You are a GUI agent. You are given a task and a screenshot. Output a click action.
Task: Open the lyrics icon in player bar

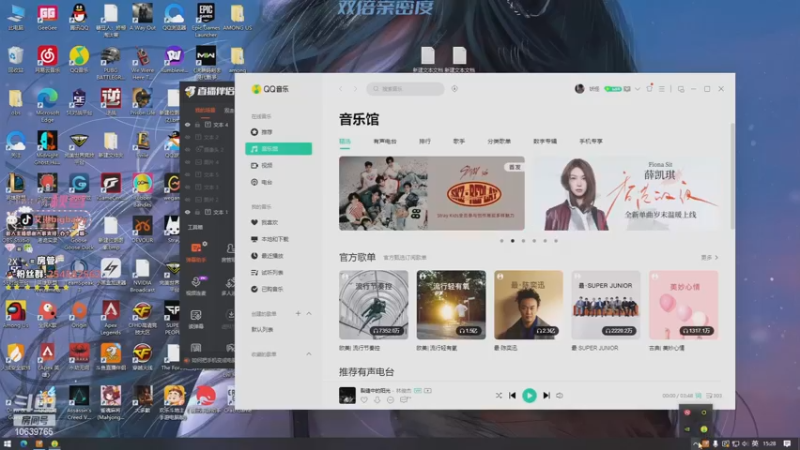click(698, 395)
